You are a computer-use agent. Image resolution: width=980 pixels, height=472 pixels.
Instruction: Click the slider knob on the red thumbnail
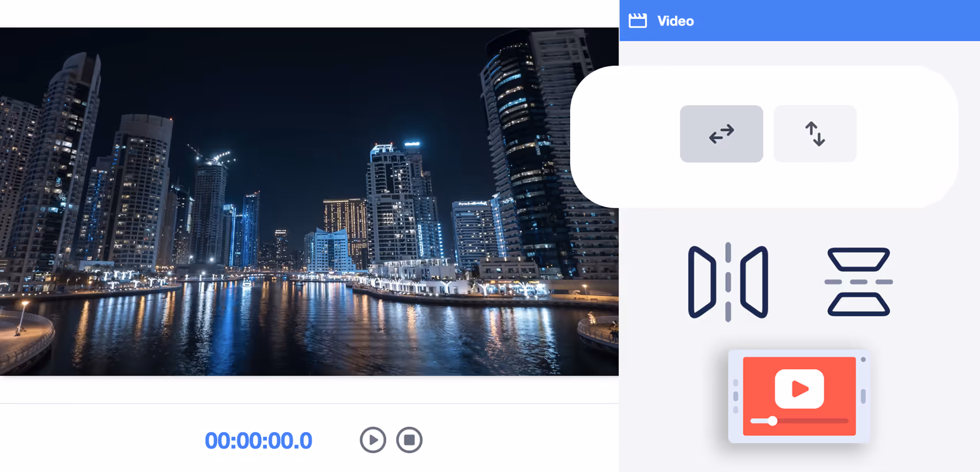772,421
